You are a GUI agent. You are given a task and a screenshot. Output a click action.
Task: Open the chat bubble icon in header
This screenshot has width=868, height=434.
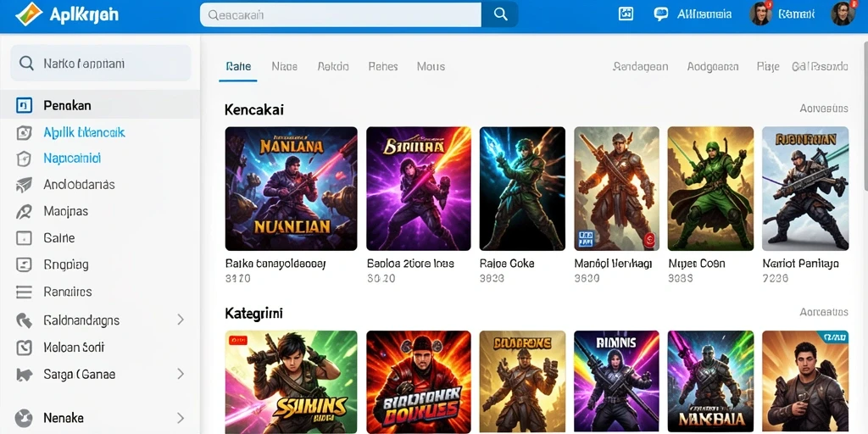click(661, 14)
